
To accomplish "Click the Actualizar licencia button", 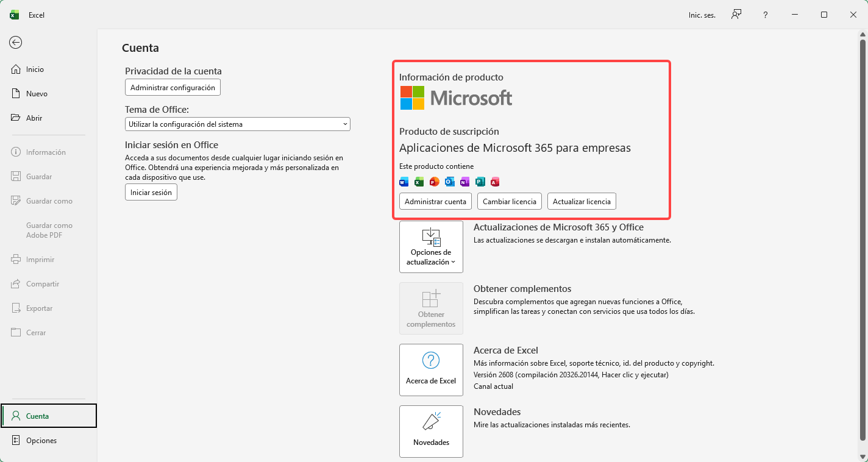I will pos(582,201).
